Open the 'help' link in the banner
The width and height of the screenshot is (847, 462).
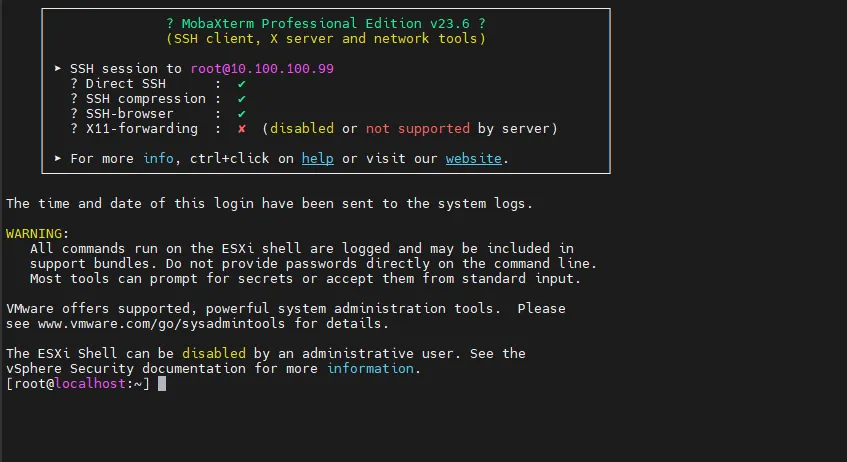click(x=317, y=159)
